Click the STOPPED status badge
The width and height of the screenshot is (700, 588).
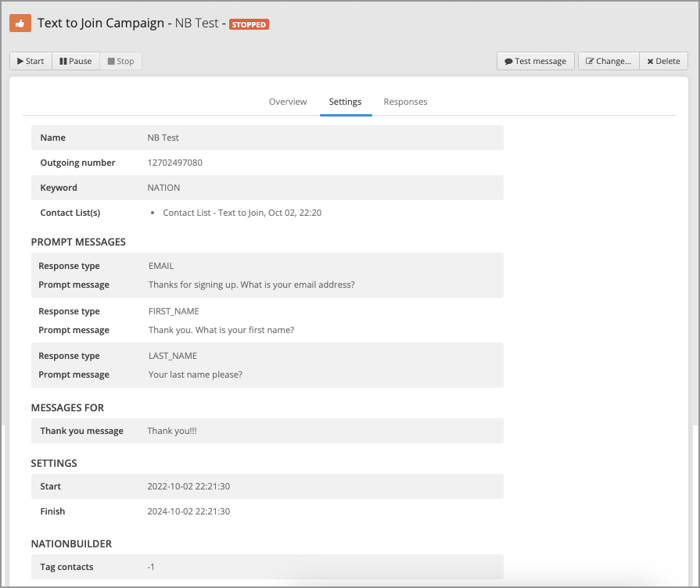click(x=249, y=24)
